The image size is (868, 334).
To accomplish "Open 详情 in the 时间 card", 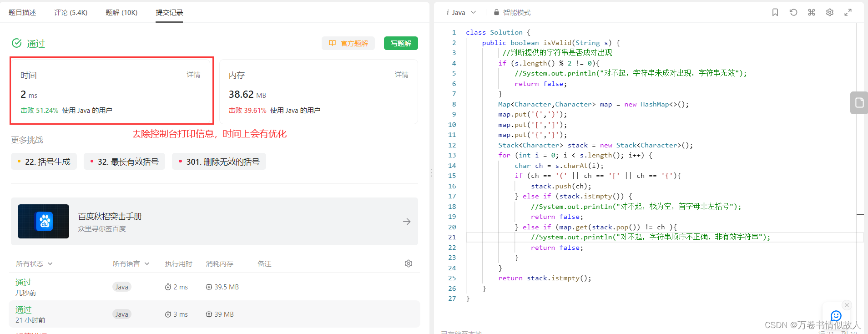I will tap(193, 75).
